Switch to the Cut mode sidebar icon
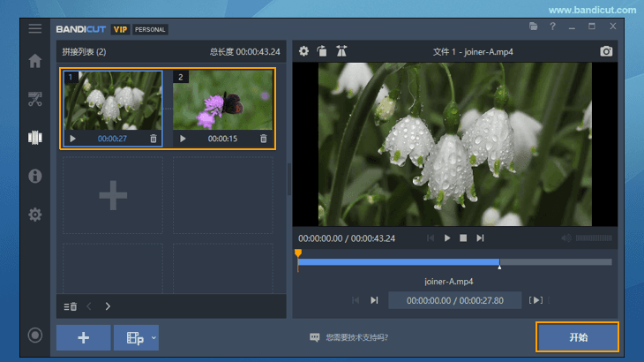644x362 pixels. [35, 99]
